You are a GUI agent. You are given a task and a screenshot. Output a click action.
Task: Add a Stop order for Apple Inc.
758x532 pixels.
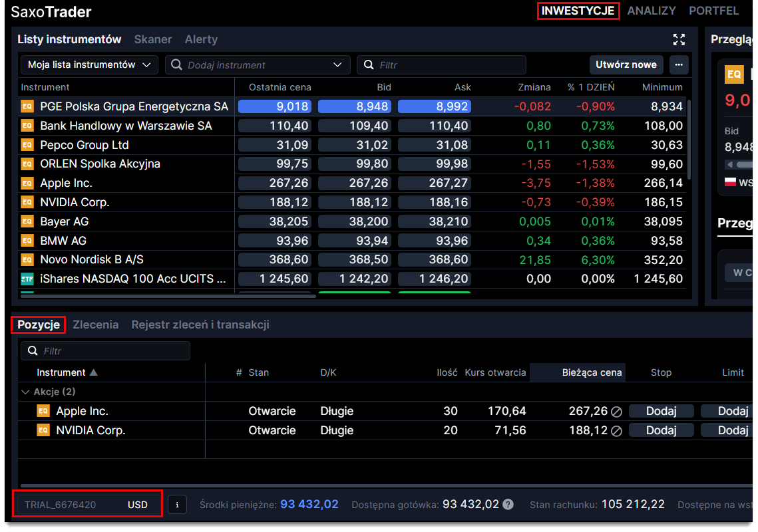pos(661,411)
